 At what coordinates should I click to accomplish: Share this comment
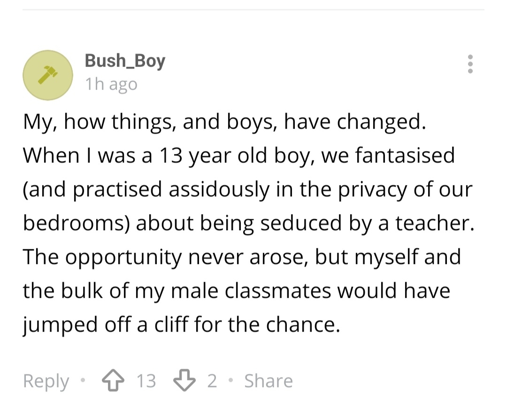268,381
